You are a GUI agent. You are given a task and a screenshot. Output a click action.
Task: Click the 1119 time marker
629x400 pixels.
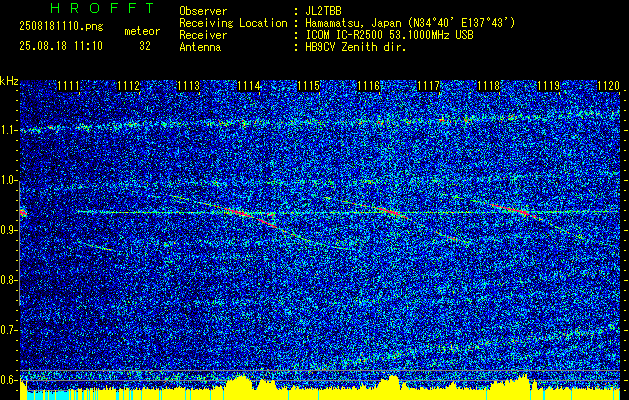[548, 85]
